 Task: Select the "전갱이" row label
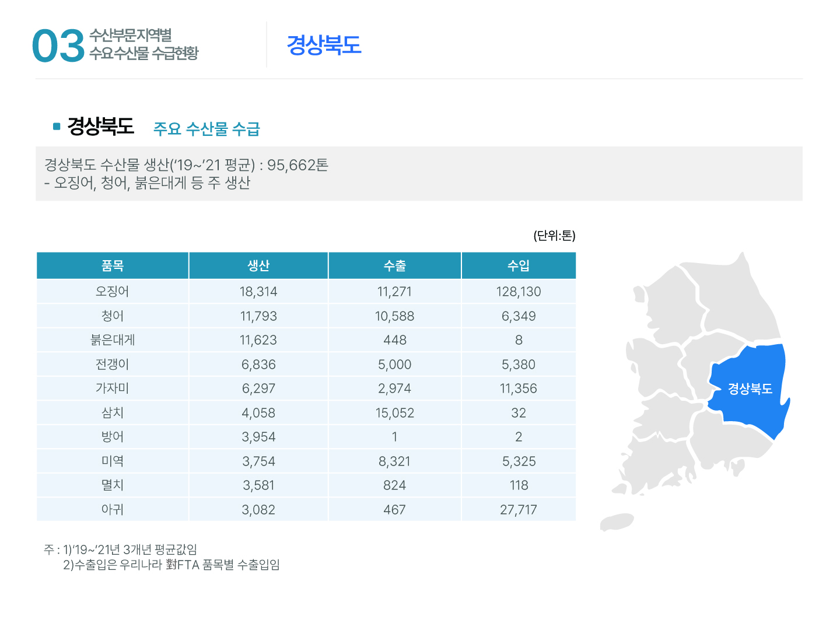pos(113,365)
